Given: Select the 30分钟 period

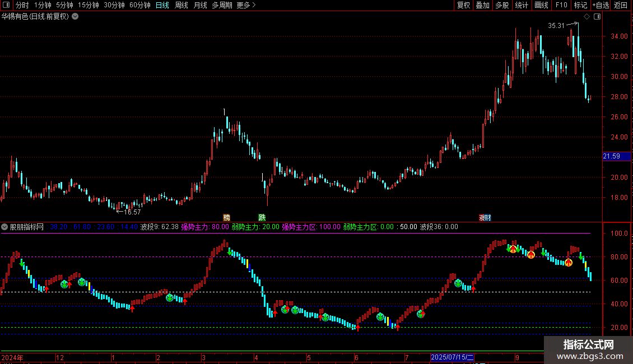Looking at the screenshot, I should point(114,5).
